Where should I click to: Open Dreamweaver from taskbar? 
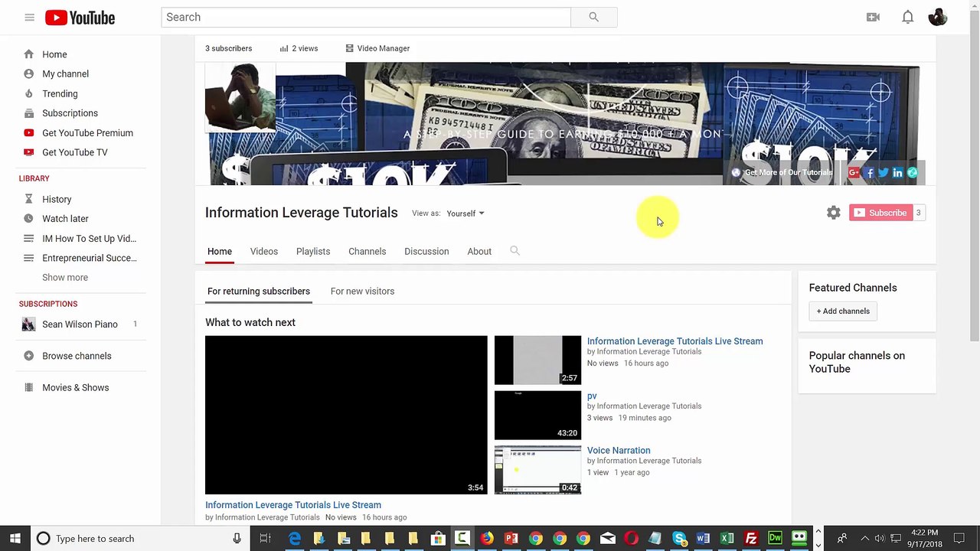pos(775,539)
